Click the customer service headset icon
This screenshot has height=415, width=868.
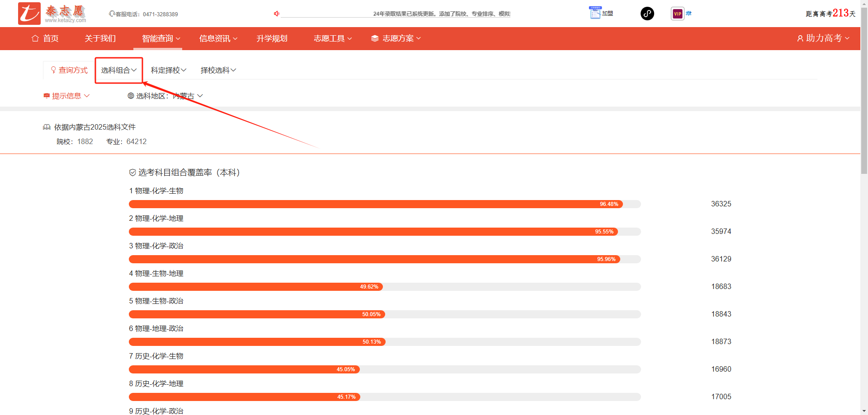pyautogui.click(x=112, y=14)
